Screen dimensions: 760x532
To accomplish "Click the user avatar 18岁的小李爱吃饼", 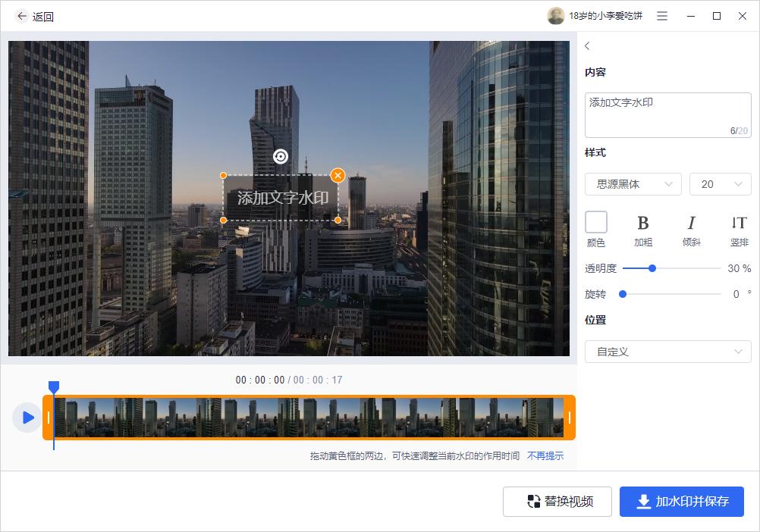I will 554,15.
